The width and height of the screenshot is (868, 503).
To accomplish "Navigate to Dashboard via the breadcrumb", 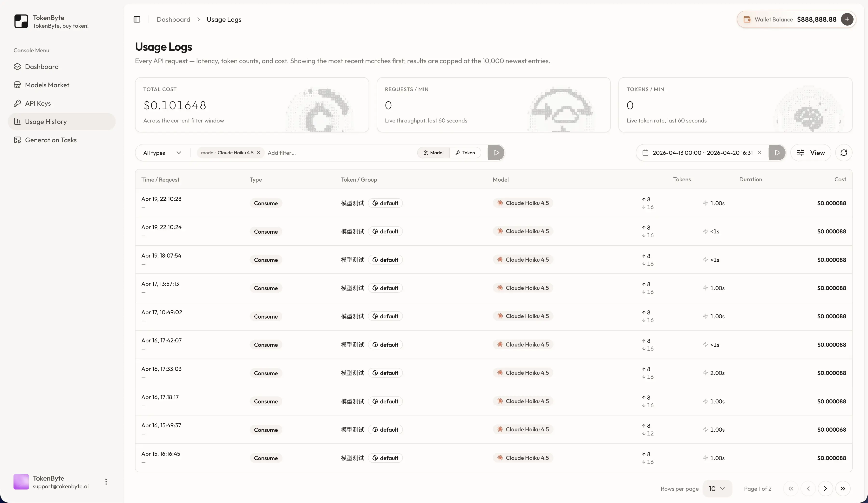I will coord(173,19).
